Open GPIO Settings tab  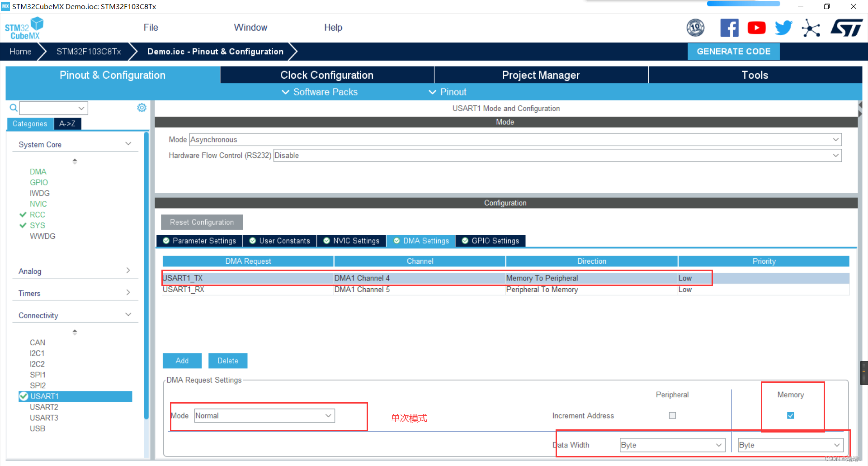pyautogui.click(x=491, y=241)
